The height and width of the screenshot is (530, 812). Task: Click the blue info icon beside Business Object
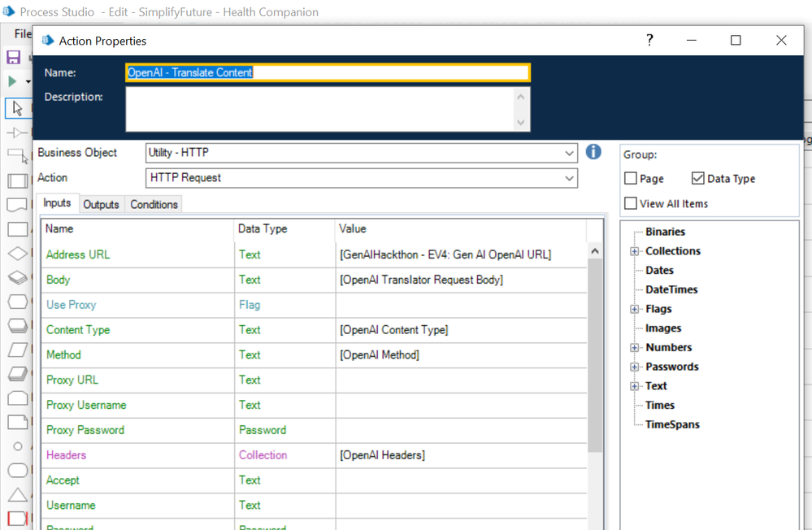[x=593, y=152]
